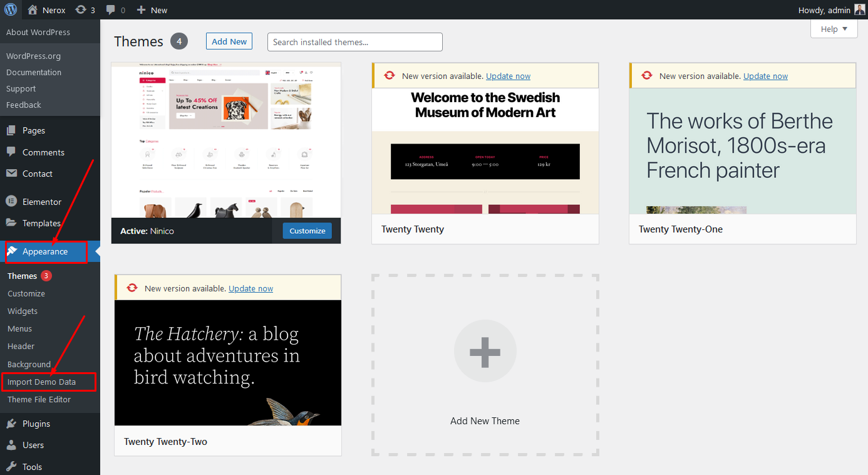Open About WordPress menu item
The width and height of the screenshot is (868, 475).
point(38,32)
